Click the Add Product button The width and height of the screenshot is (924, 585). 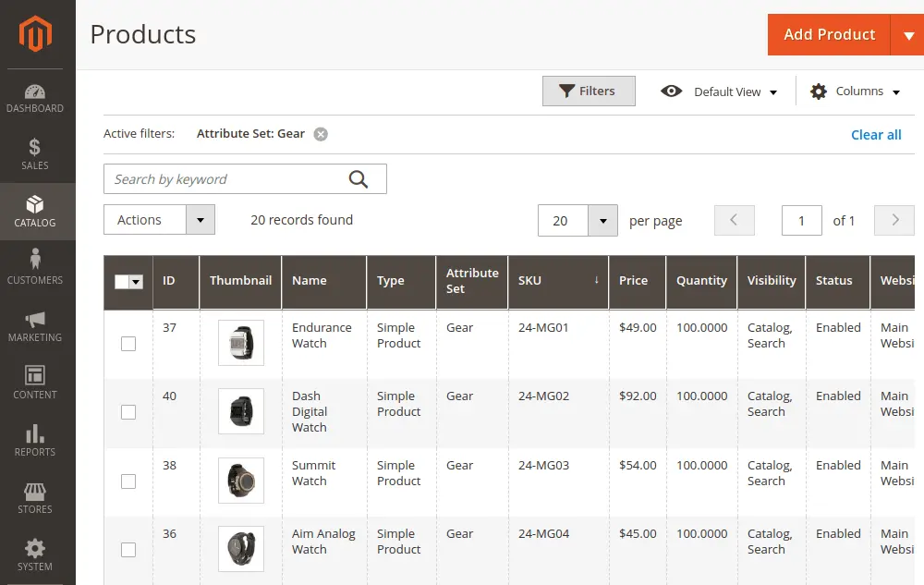pos(829,34)
